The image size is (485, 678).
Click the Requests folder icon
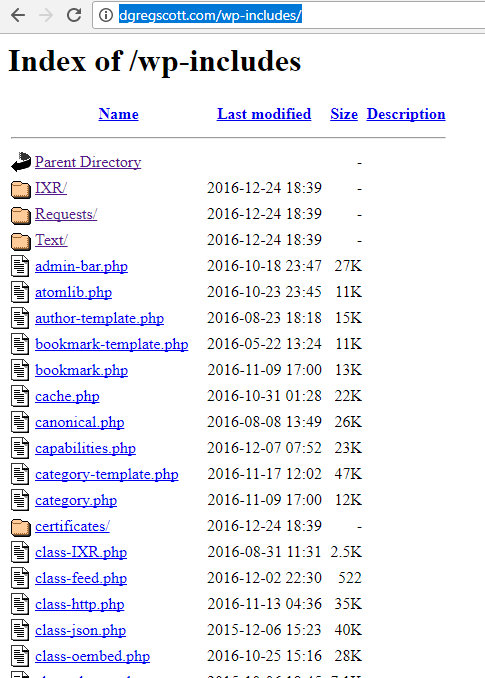coord(21,215)
